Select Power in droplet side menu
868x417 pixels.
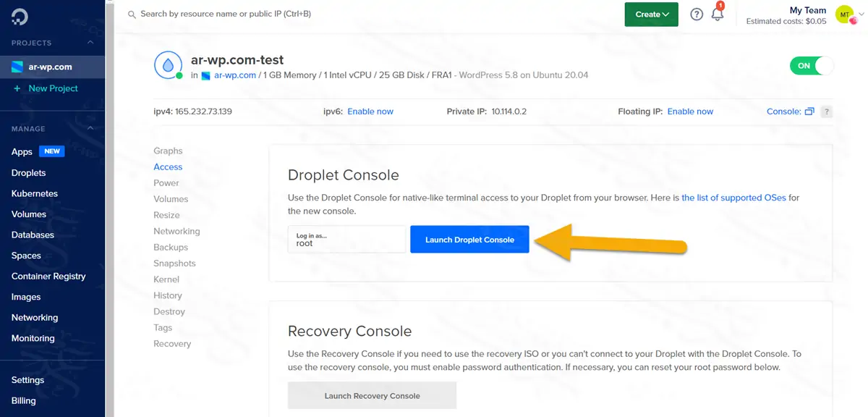click(166, 183)
